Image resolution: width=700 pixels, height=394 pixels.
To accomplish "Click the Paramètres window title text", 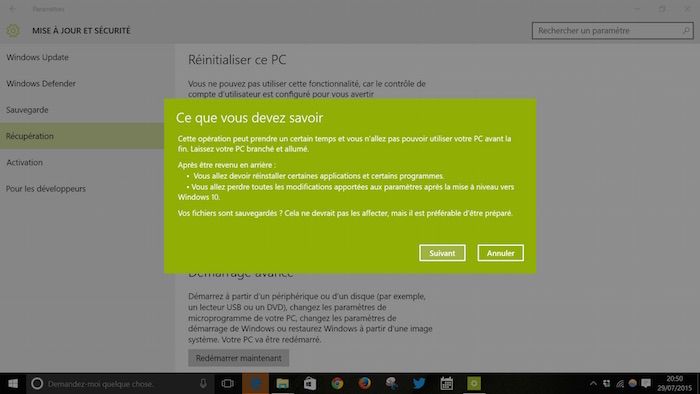I will pyautogui.click(x=48, y=9).
